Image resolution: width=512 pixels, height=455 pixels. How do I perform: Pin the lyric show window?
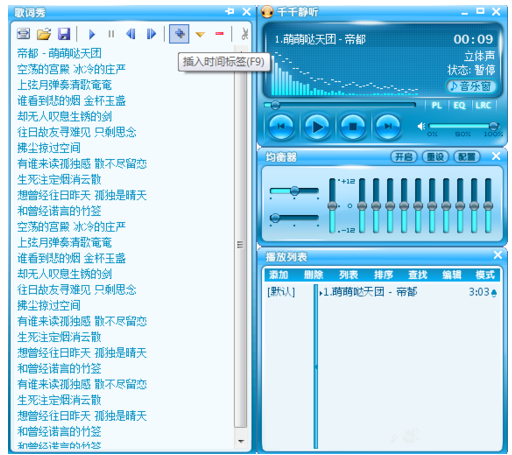pos(230,11)
